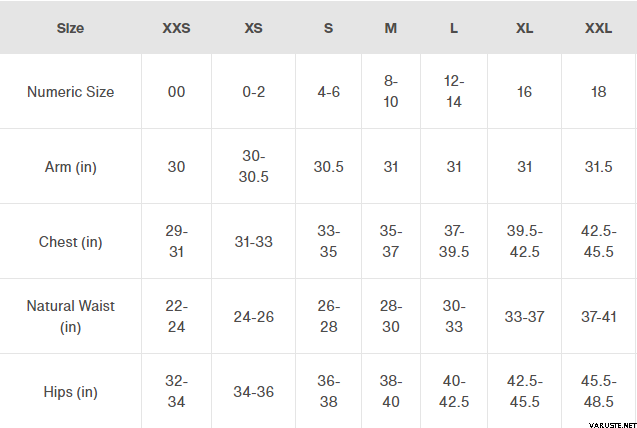Screen dimensions: 637x428
Task: Select the 12-14 numeric size cell
Action: (454, 91)
